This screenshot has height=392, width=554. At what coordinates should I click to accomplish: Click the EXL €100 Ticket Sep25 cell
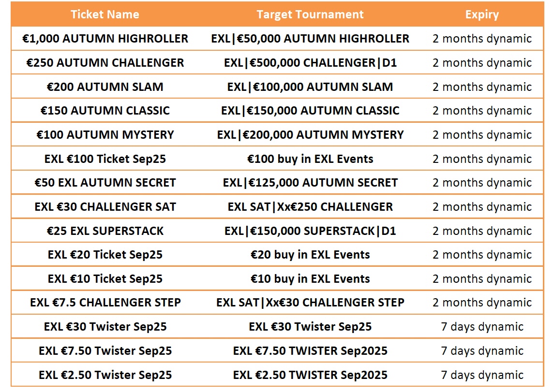pos(105,159)
